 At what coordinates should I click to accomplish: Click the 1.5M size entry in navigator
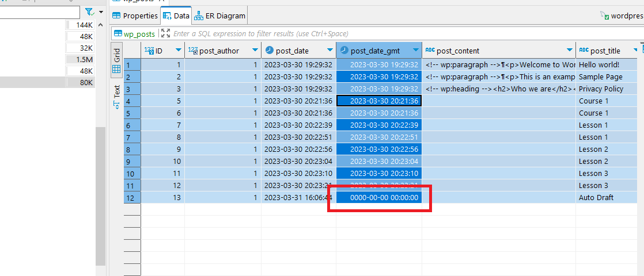click(x=79, y=59)
